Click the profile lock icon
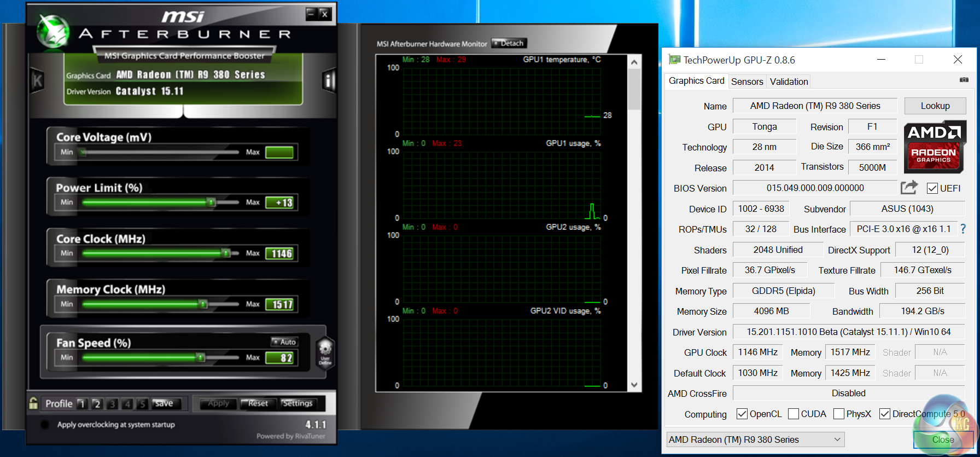980x457 pixels. 33,403
